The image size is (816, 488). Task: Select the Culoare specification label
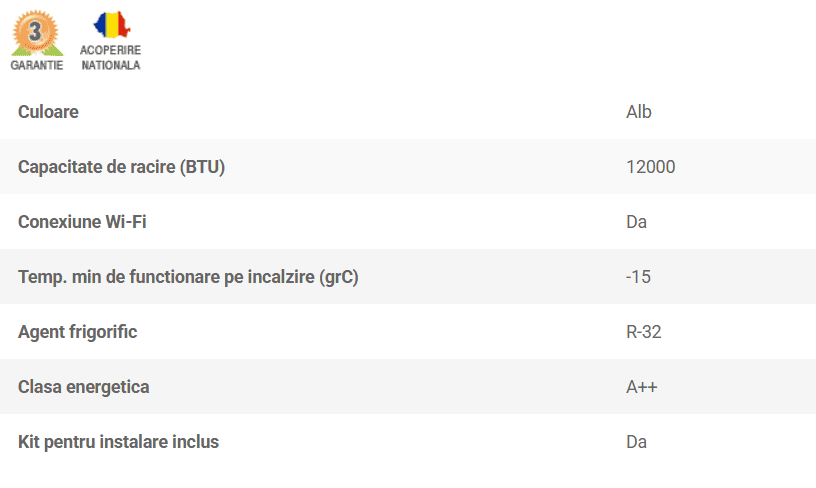tap(48, 112)
